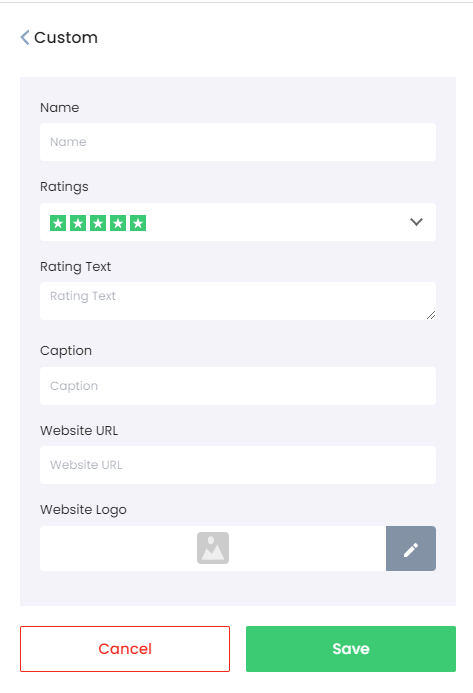Click the second green star in Ratings
Image resolution: width=473 pixels, height=693 pixels.
point(78,223)
